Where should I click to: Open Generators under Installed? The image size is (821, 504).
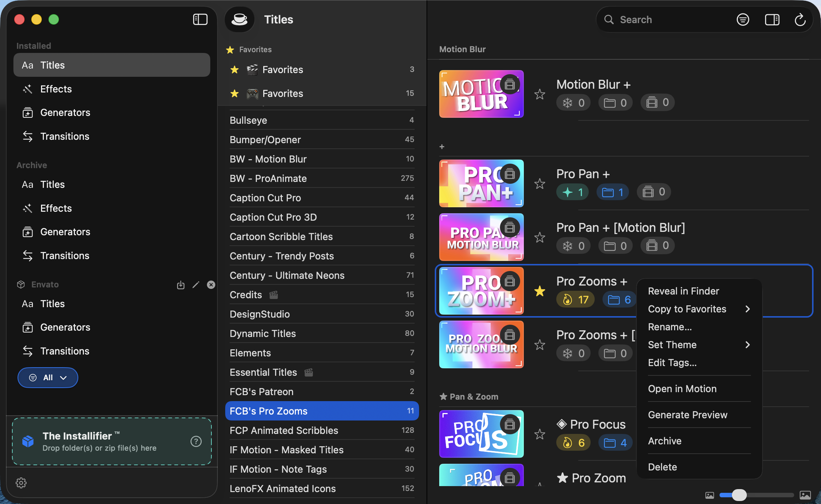[x=65, y=112]
